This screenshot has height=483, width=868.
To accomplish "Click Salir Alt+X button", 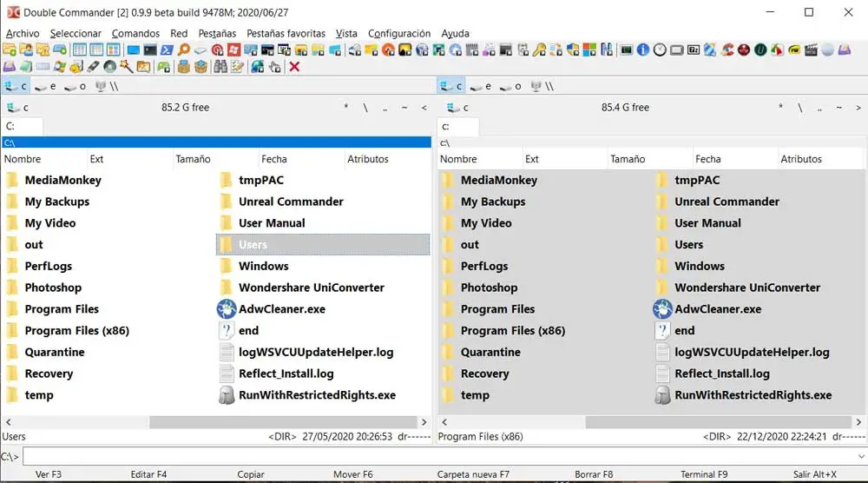I will tap(814, 474).
